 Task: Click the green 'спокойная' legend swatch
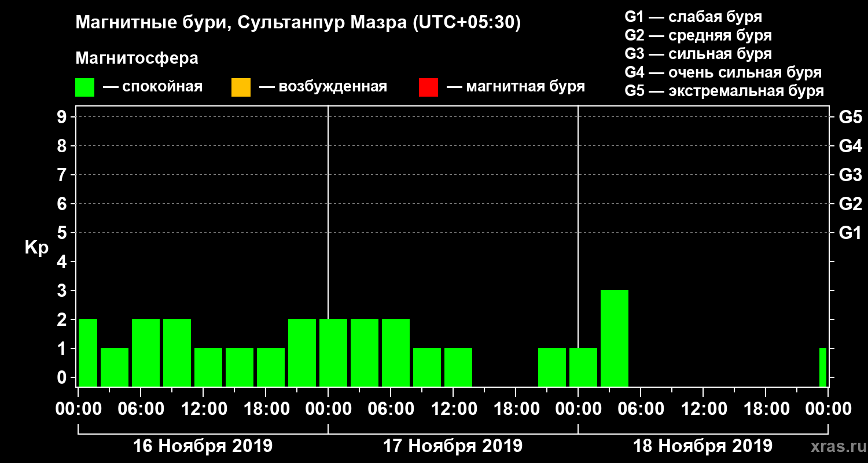[85, 87]
